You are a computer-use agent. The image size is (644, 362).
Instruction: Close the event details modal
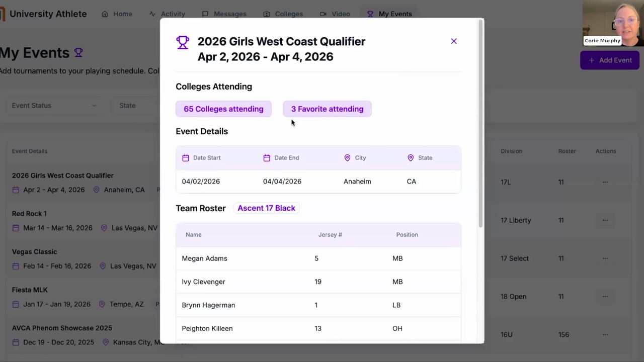[x=454, y=41]
